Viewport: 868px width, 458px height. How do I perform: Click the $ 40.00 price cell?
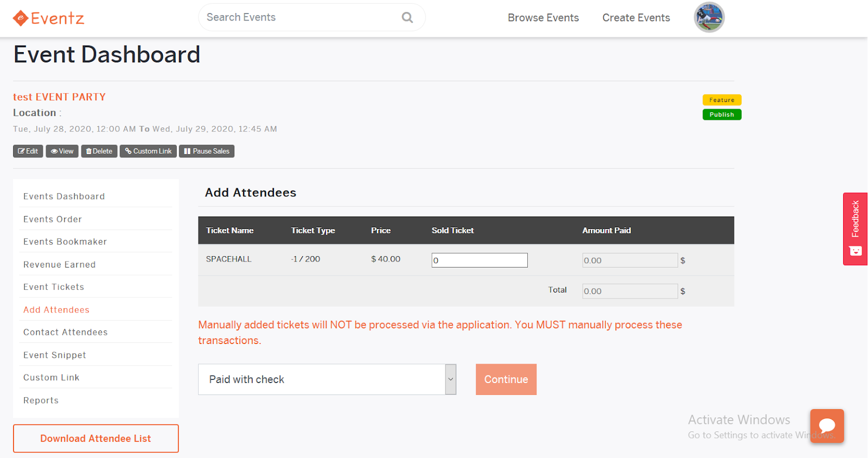[x=386, y=259]
